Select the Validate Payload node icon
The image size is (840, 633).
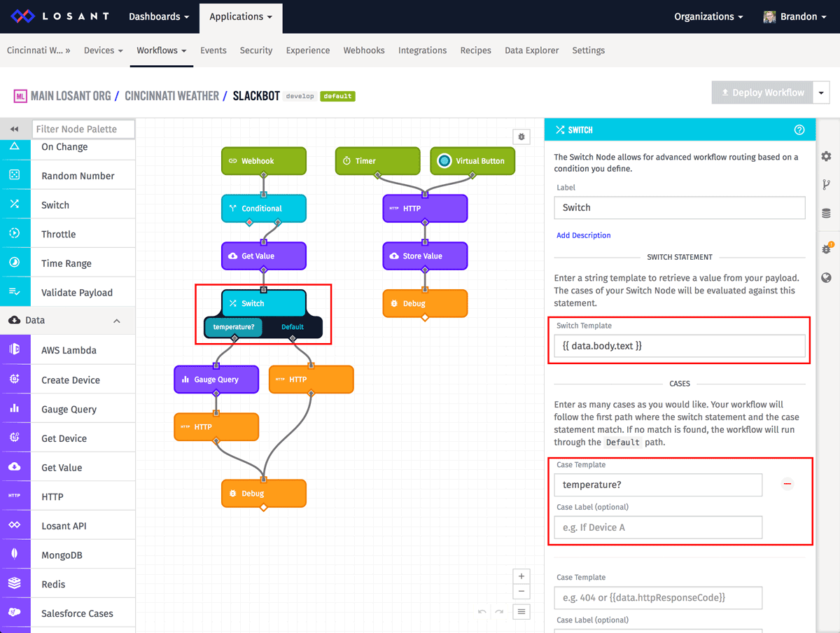(x=15, y=292)
